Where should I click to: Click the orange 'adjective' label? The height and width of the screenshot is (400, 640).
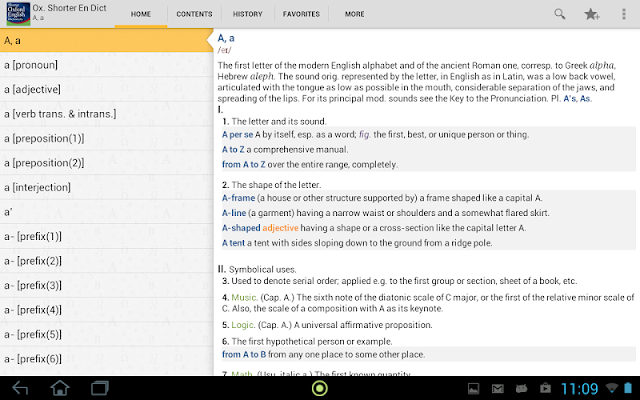click(x=280, y=228)
